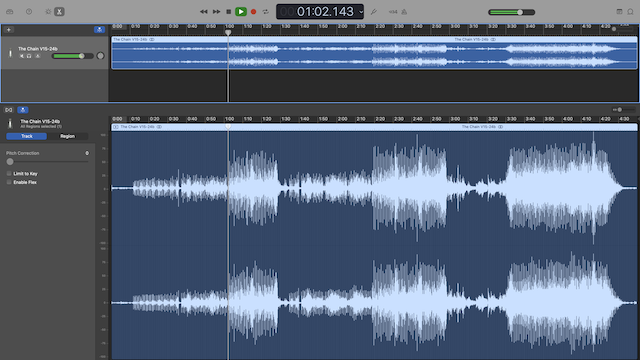Toggle editor Catch Playhead button
This screenshot has width=640, height=360.
coord(23,110)
